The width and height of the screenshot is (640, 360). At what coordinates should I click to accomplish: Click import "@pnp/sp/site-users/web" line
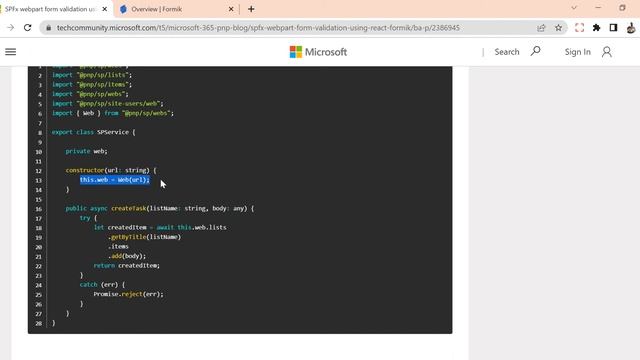pos(108,104)
